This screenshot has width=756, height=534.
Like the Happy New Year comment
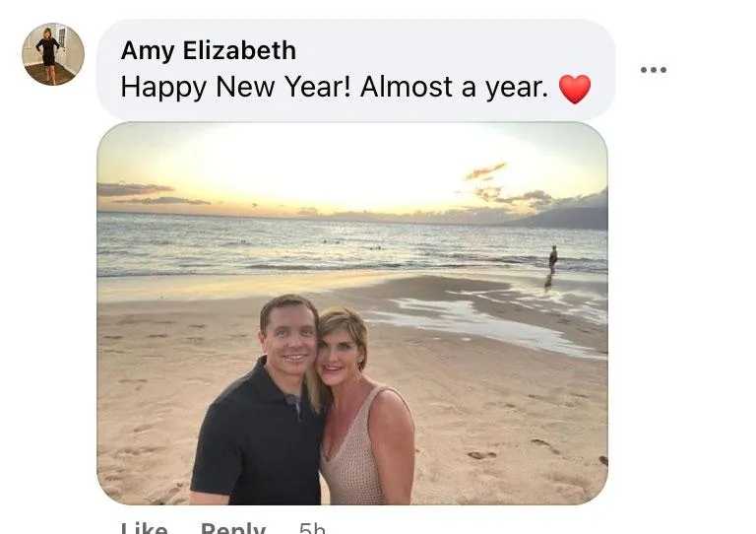[144, 528]
